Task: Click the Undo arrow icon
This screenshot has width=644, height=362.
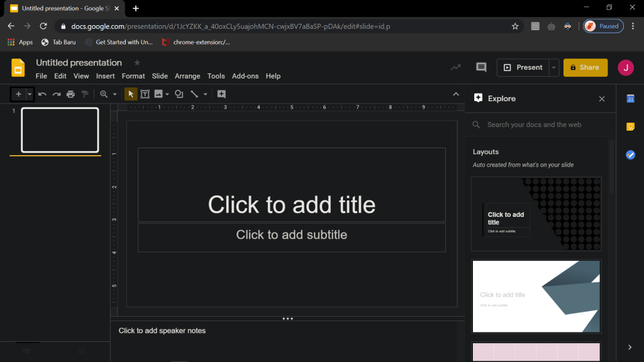Action: point(42,94)
